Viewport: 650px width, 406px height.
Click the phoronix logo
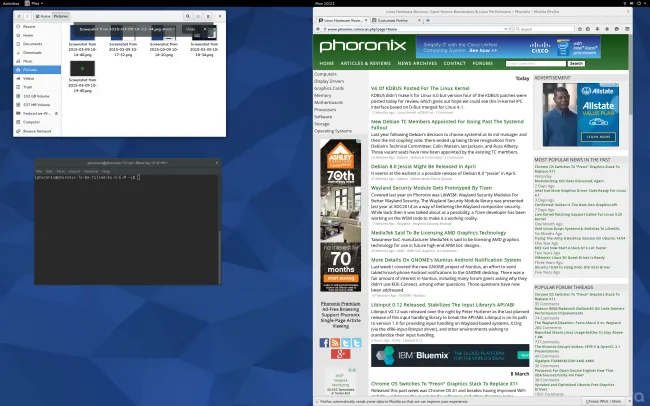(363, 46)
